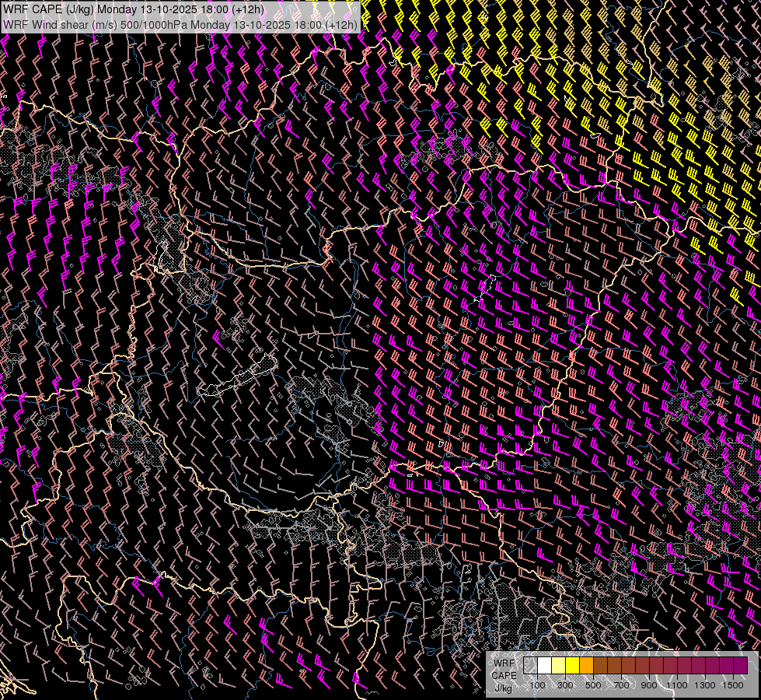Select the CAPE text in the legend box

504,675
